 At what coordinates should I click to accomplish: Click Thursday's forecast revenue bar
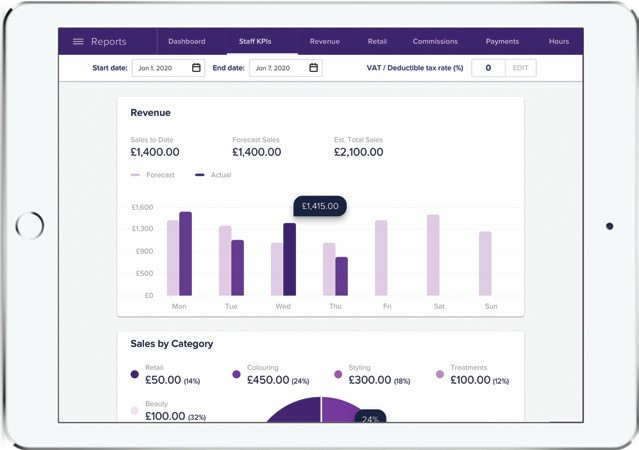click(x=329, y=269)
